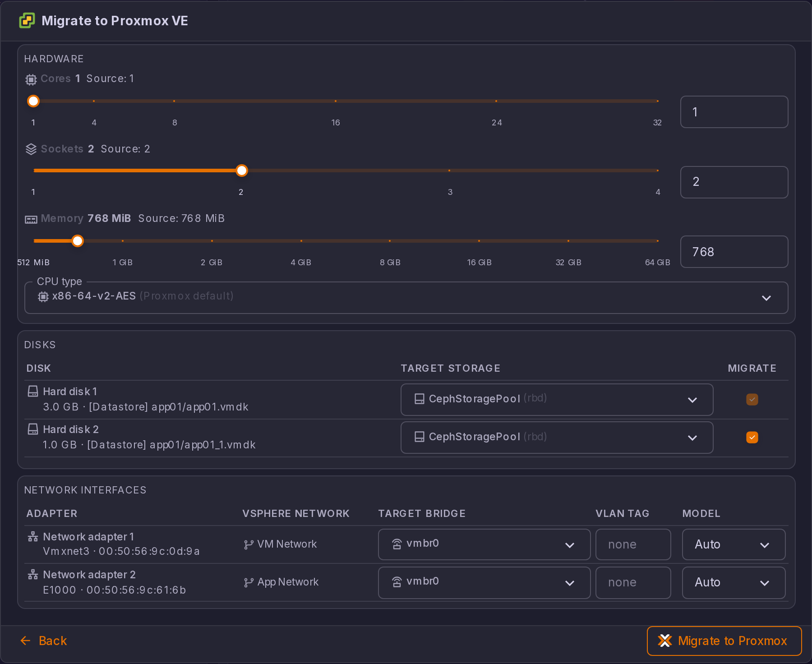Click the Back arrow icon
812x664 pixels.
coord(25,641)
